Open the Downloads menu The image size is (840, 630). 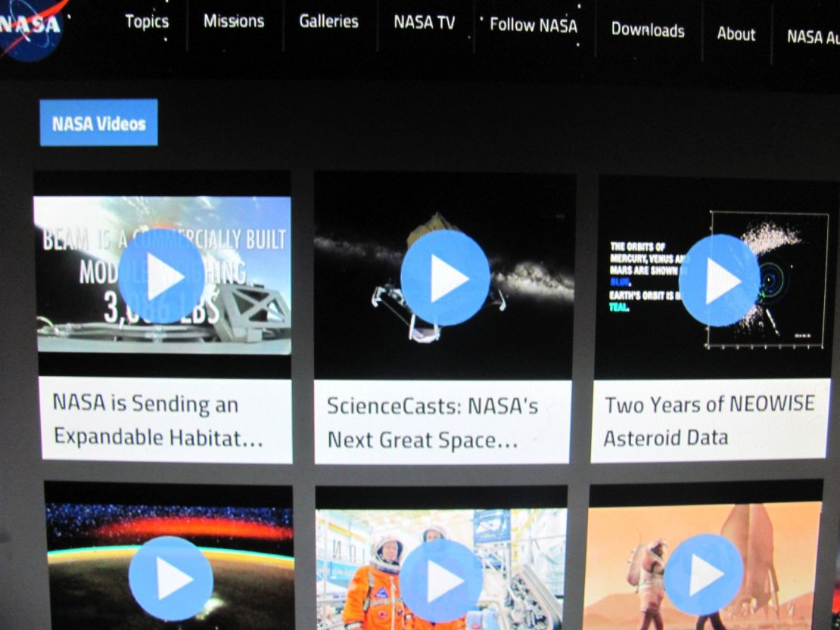click(648, 30)
